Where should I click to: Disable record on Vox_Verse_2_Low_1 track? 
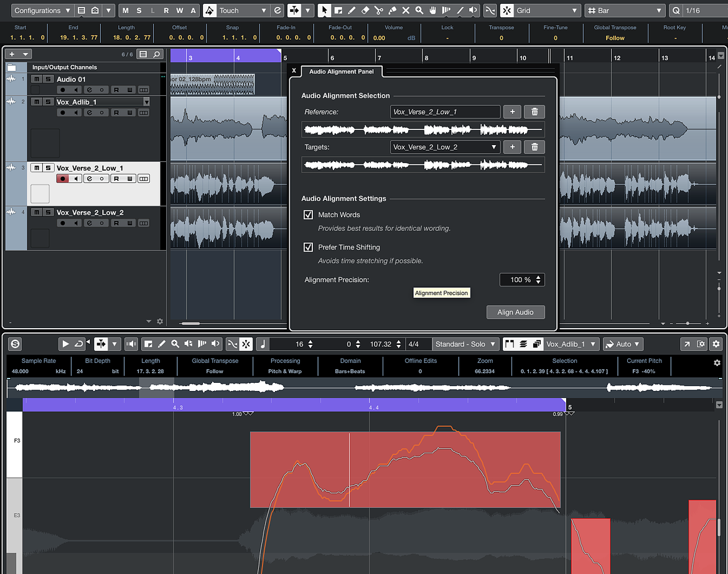(62, 179)
